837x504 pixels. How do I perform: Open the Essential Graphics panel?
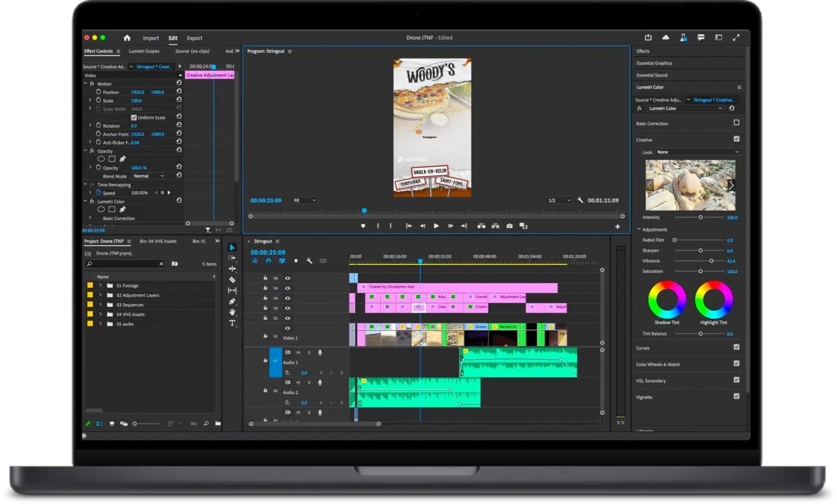654,63
